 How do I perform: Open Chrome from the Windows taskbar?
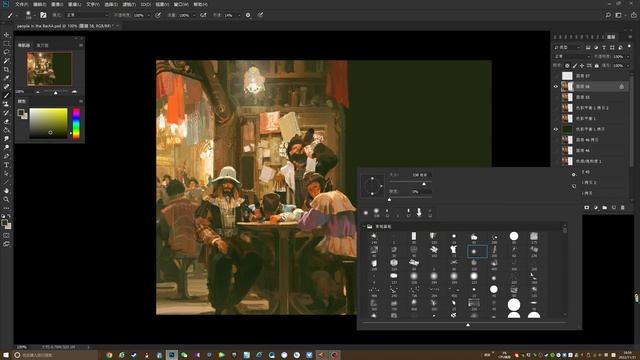(109, 355)
